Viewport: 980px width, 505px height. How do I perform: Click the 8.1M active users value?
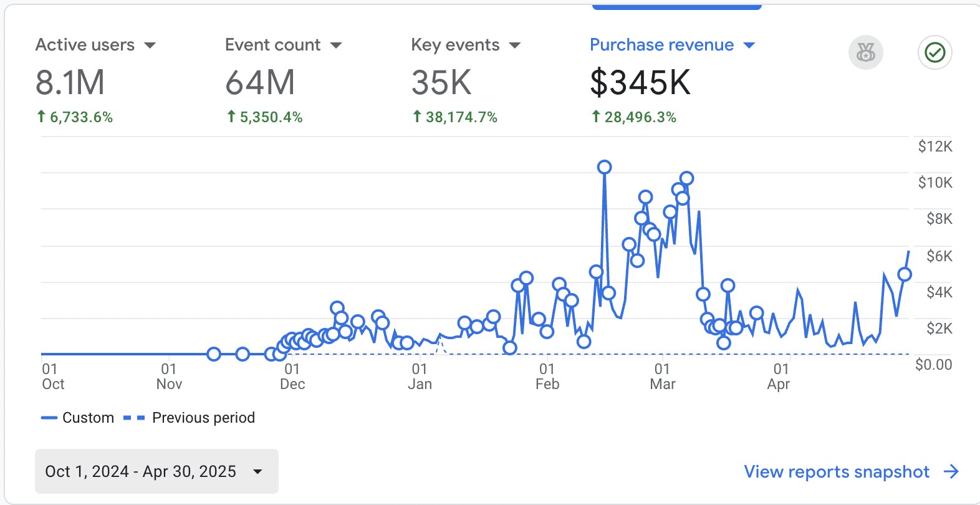coord(70,82)
